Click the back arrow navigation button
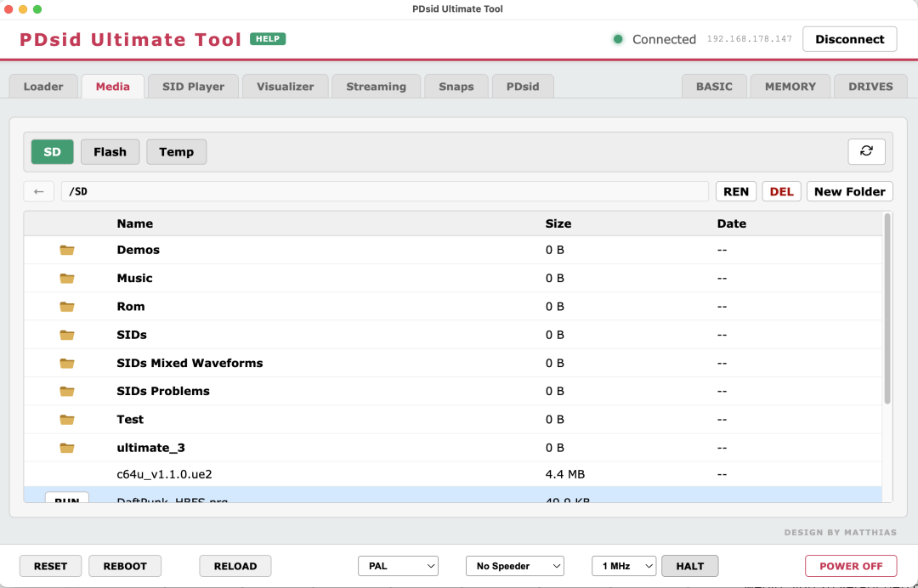This screenshot has height=588, width=918. pyautogui.click(x=38, y=191)
